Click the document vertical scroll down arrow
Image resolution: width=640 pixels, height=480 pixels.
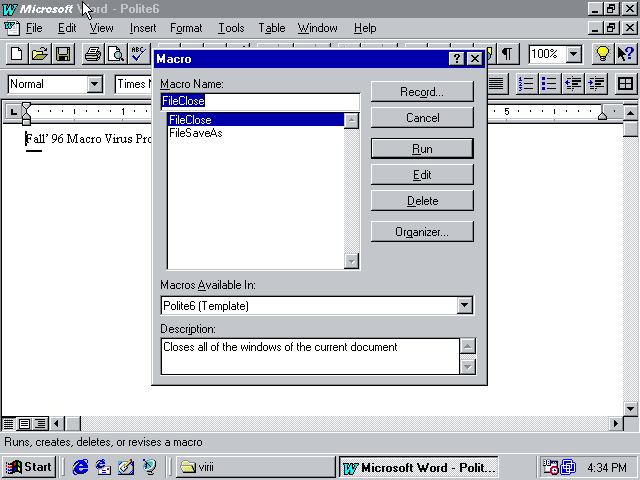pos(630,409)
